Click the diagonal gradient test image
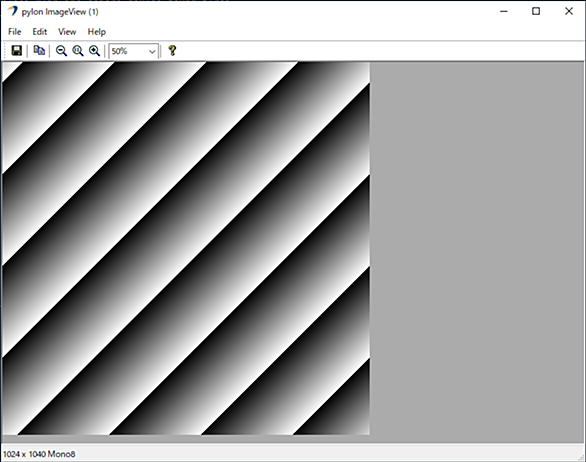 [x=186, y=248]
